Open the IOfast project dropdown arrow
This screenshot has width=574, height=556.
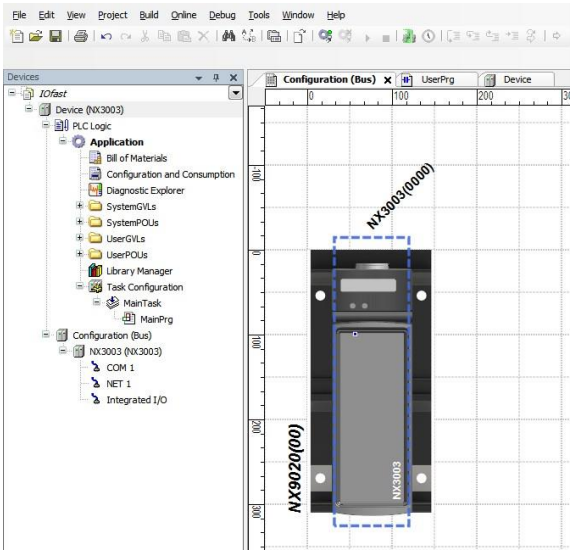236,93
